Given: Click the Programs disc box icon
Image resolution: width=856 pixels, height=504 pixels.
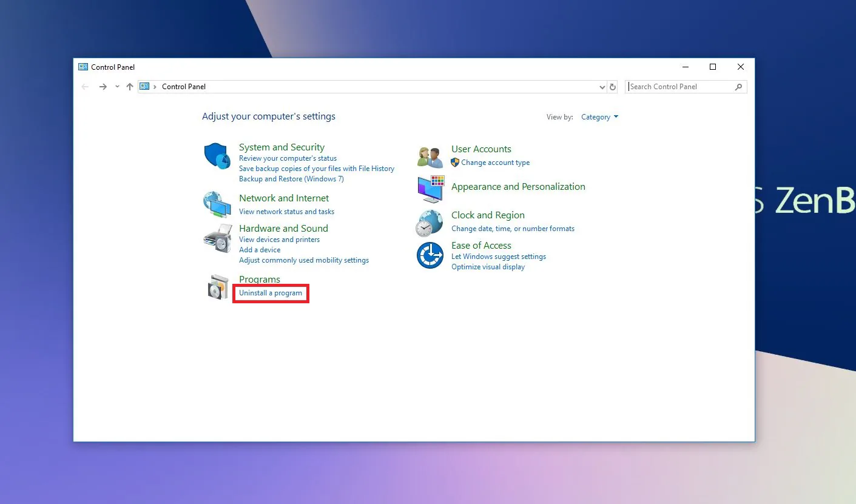Looking at the screenshot, I should 217,287.
